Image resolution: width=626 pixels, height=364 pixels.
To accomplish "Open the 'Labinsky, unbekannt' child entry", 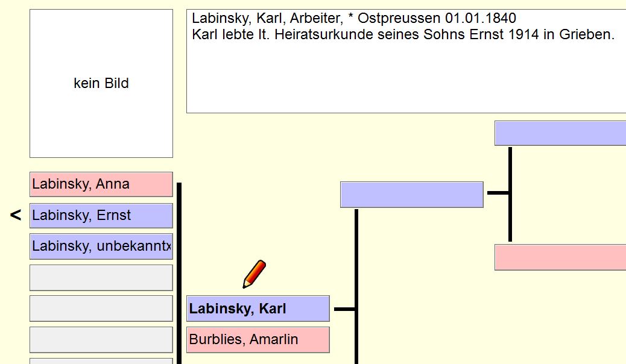I will pyautogui.click(x=101, y=246).
